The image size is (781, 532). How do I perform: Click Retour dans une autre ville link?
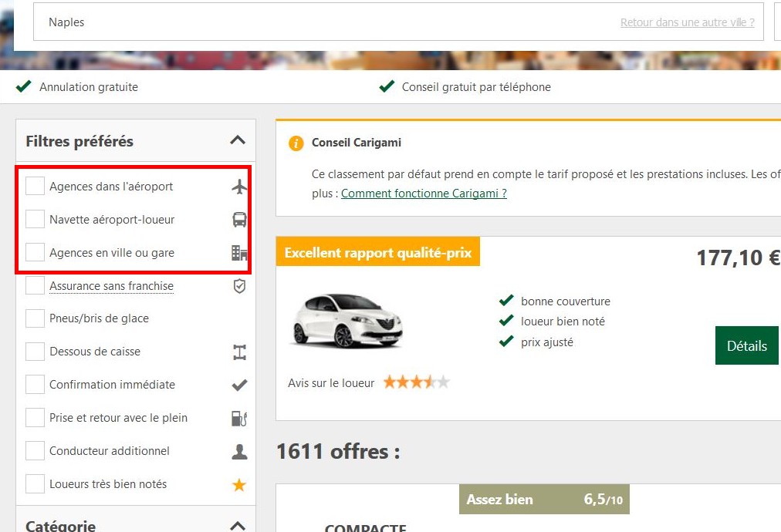pyautogui.click(x=687, y=22)
